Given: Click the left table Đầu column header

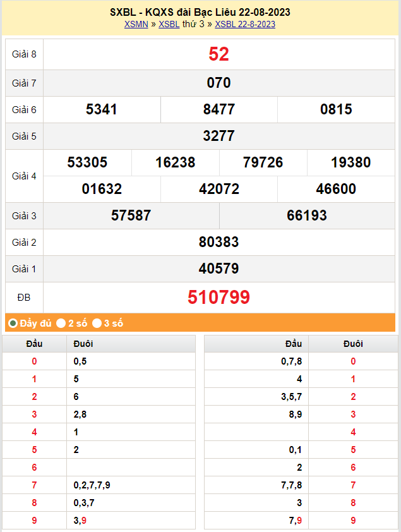Looking at the screenshot, I should 34,344.
